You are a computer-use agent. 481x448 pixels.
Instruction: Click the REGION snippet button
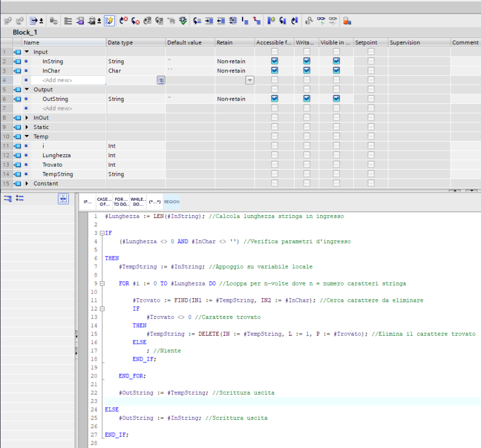[x=171, y=202]
